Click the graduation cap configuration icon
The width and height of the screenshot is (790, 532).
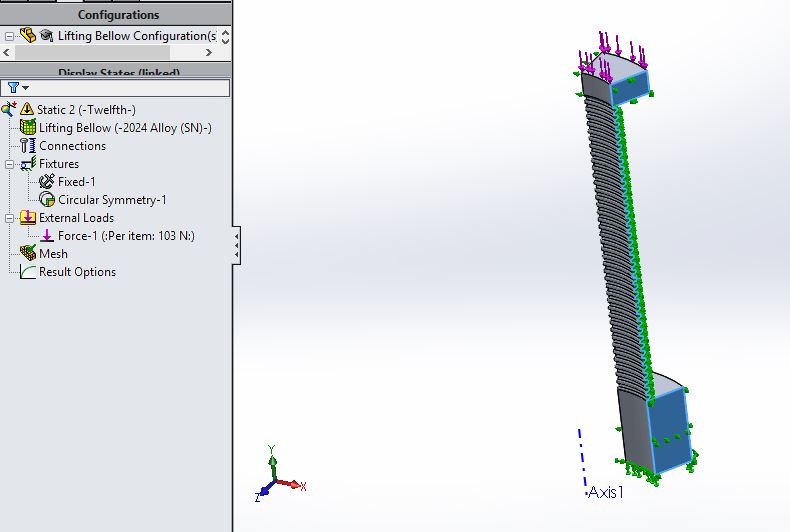[x=46, y=35]
